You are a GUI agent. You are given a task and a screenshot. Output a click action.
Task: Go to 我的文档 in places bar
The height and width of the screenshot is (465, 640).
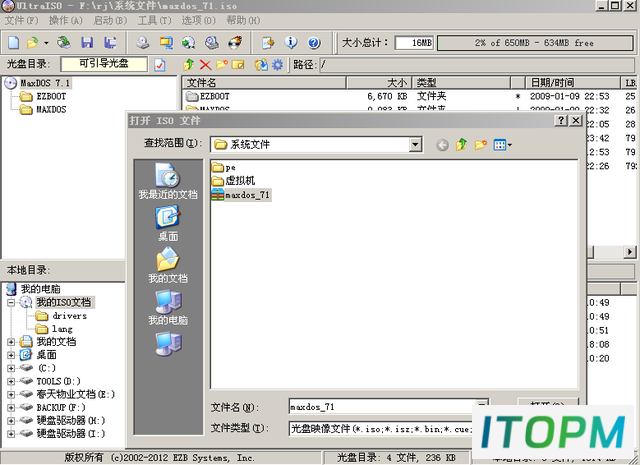tap(168, 266)
